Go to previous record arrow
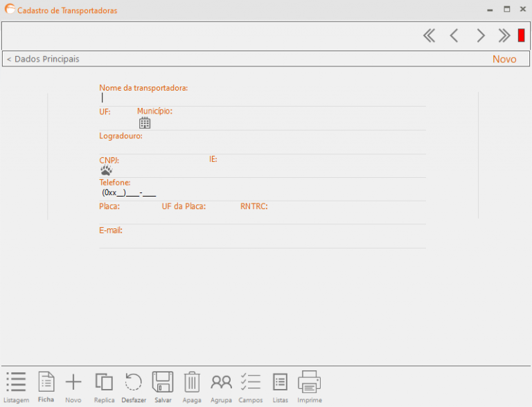Viewport: 532px width, 407px height. point(454,36)
